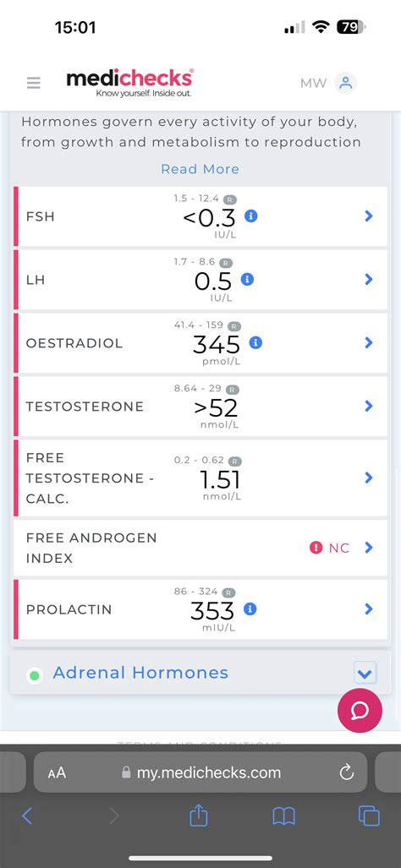This screenshot has width=401, height=868.
Task: Open the AA reader text options
Action: pos(57,772)
